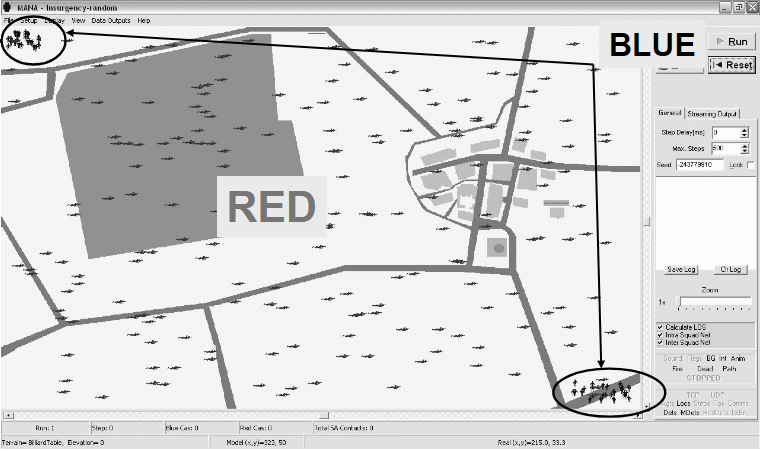
Task: Toggle the Comms output option
Action: pyautogui.click(x=738, y=403)
